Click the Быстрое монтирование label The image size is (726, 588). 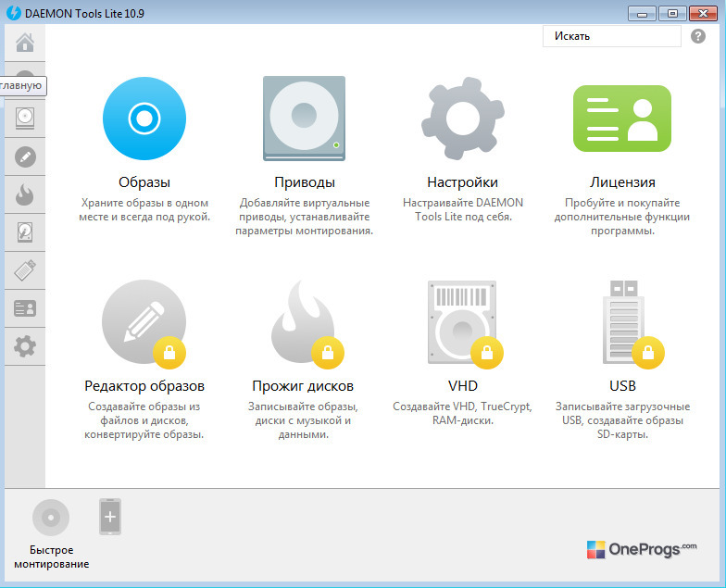click(x=52, y=557)
